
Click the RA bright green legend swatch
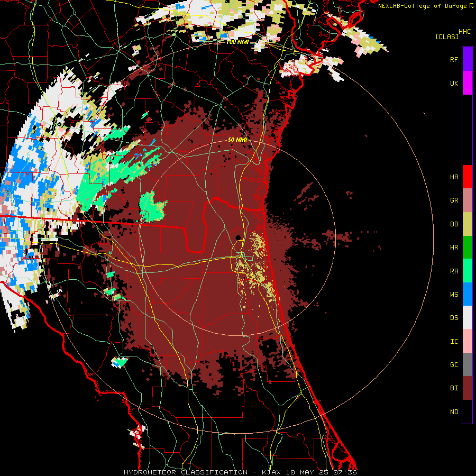[467, 271]
